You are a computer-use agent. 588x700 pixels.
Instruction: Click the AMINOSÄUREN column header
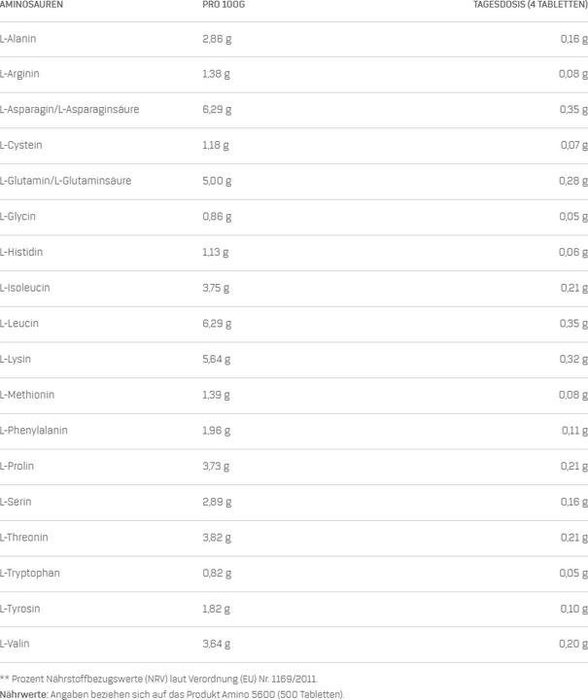pos(31,5)
